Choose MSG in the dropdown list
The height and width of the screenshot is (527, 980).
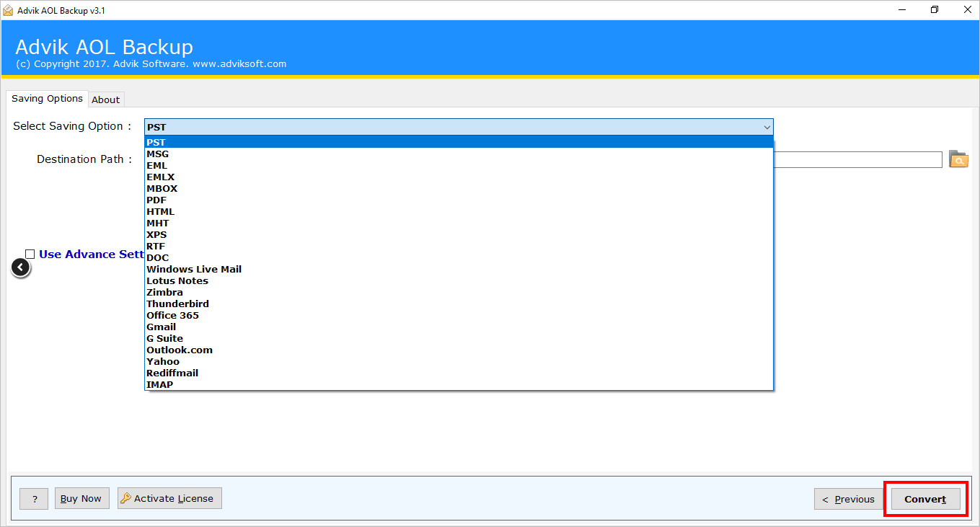[x=459, y=154]
